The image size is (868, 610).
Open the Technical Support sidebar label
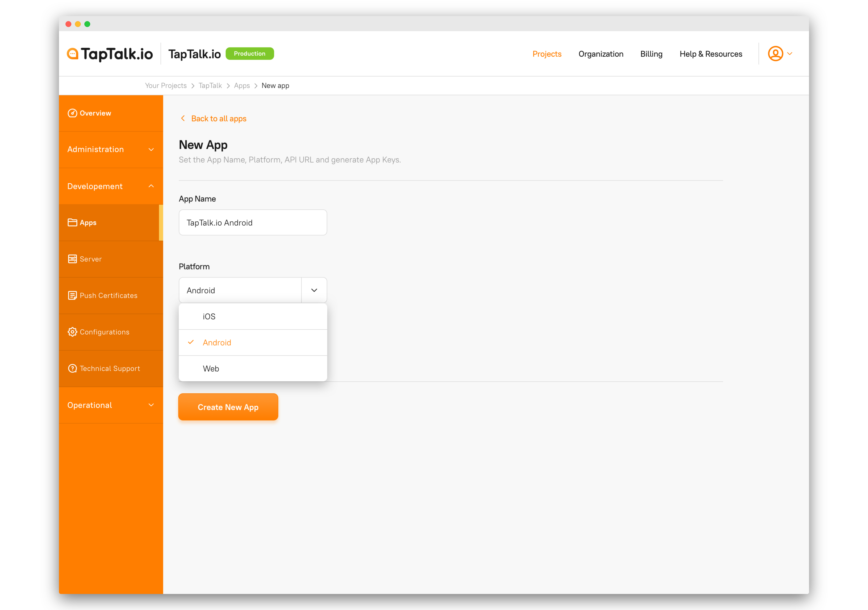click(x=110, y=368)
